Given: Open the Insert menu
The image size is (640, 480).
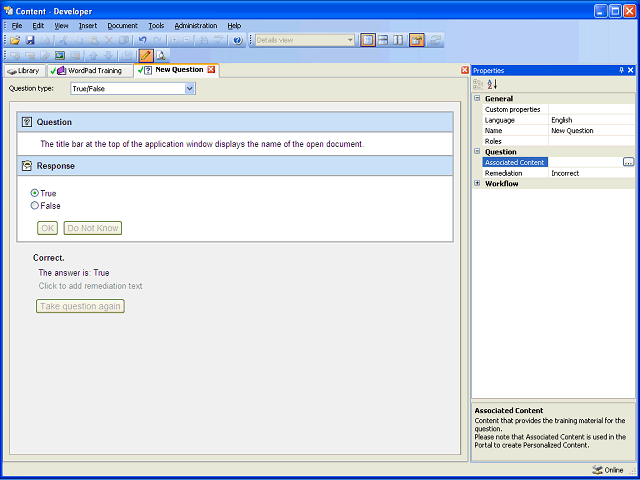Looking at the screenshot, I should pyautogui.click(x=88, y=26).
